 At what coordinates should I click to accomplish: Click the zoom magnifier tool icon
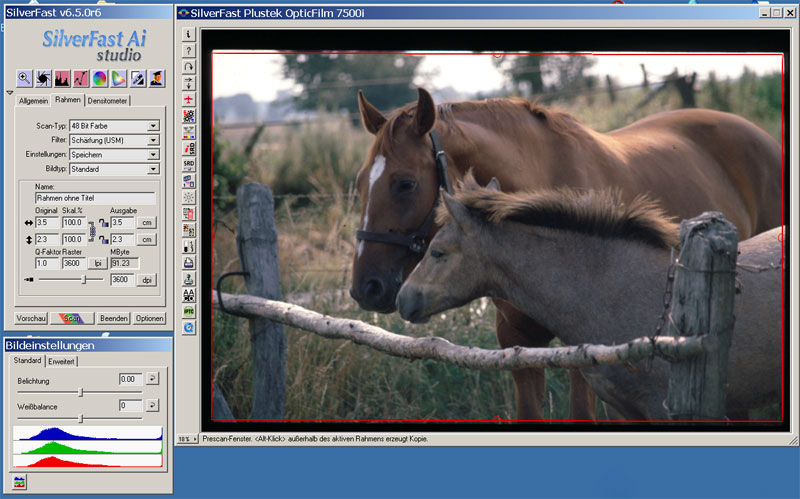click(x=25, y=78)
